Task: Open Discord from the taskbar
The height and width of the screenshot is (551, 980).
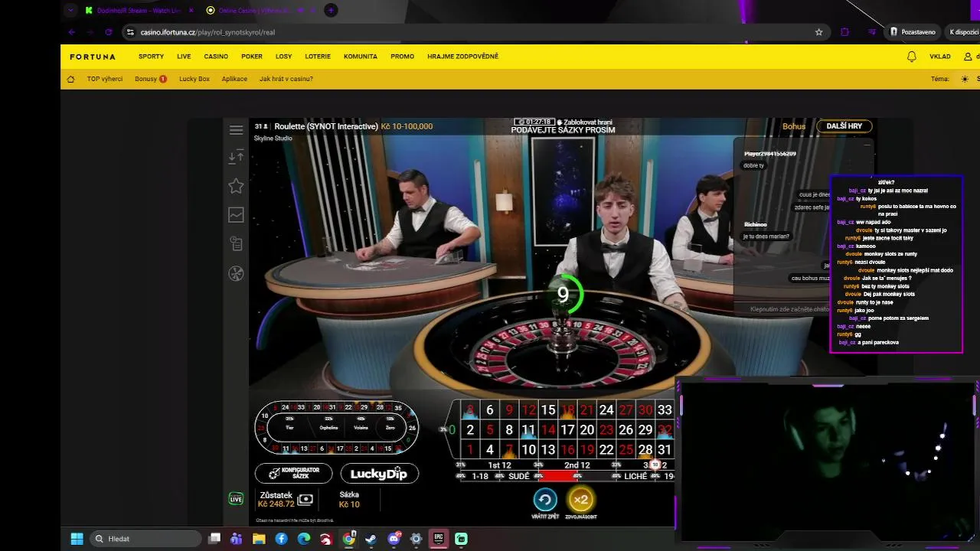Action: (x=394, y=539)
